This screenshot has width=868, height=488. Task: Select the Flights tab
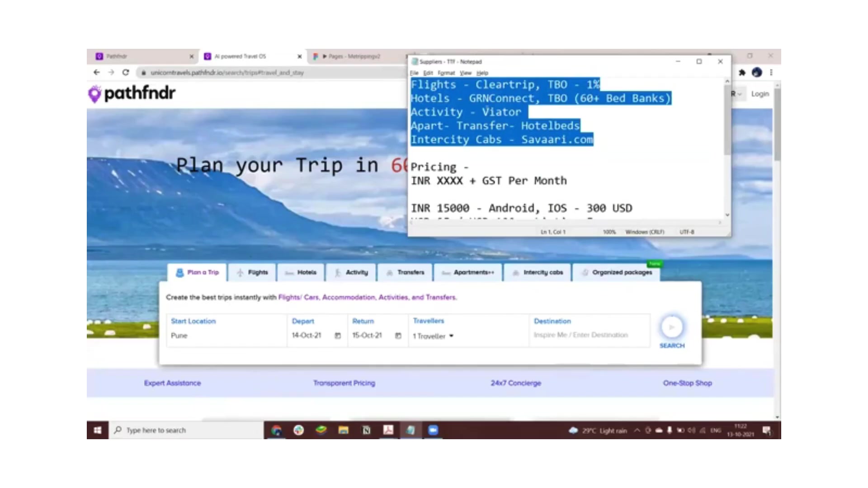252,272
